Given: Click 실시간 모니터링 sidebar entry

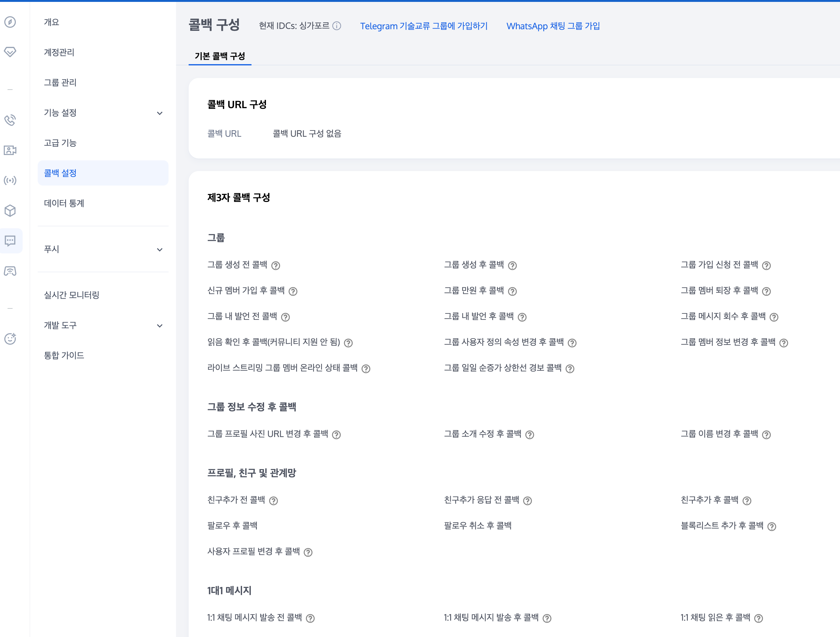Looking at the screenshot, I should click(72, 295).
